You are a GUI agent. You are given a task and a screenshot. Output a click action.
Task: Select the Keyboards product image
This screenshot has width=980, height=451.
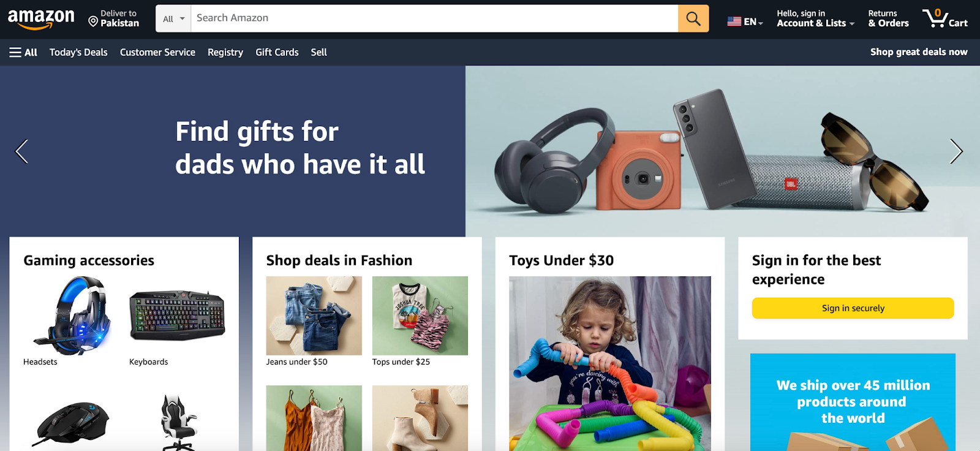pos(178,316)
